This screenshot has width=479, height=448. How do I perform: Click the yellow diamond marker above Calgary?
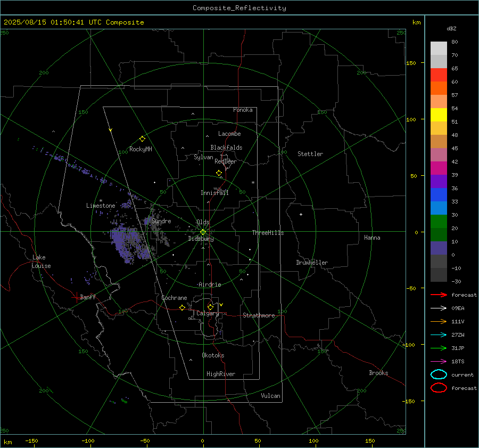pos(210,307)
